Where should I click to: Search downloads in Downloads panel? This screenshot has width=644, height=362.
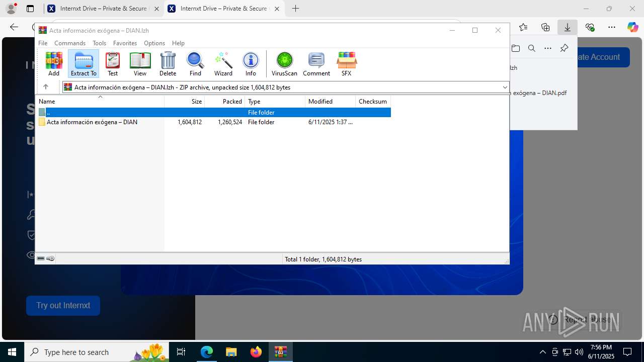click(532, 48)
